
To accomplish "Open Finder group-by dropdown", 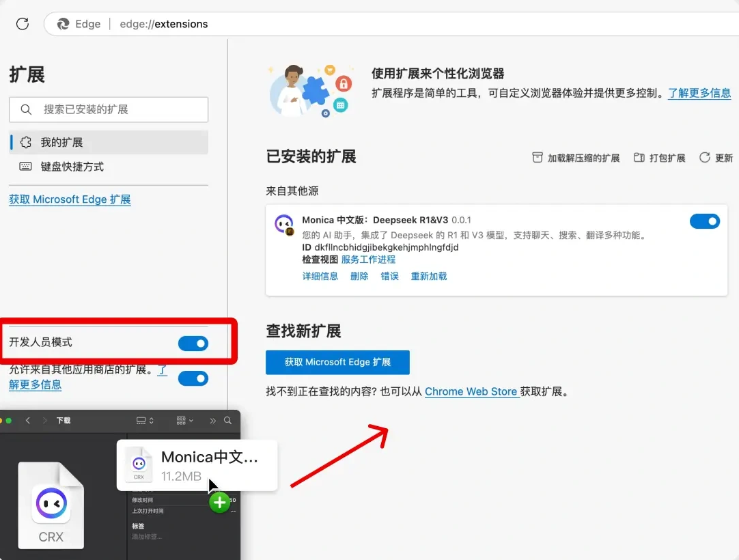I will pos(184,421).
